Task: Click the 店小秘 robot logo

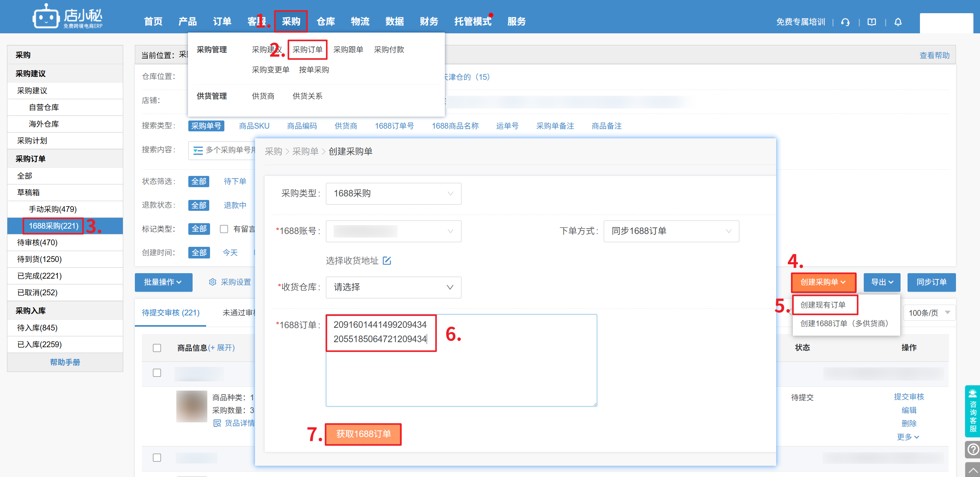Action: click(x=46, y=17)
